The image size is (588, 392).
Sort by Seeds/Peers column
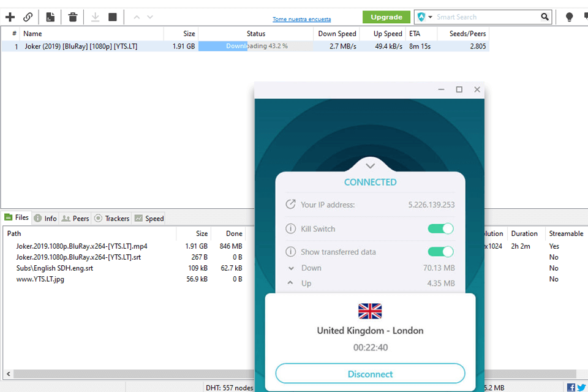(464, 34)
